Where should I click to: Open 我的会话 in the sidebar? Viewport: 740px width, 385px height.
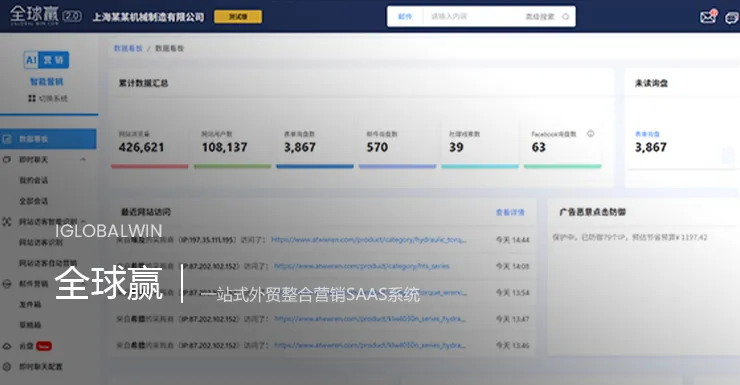[x=34, y=180]
